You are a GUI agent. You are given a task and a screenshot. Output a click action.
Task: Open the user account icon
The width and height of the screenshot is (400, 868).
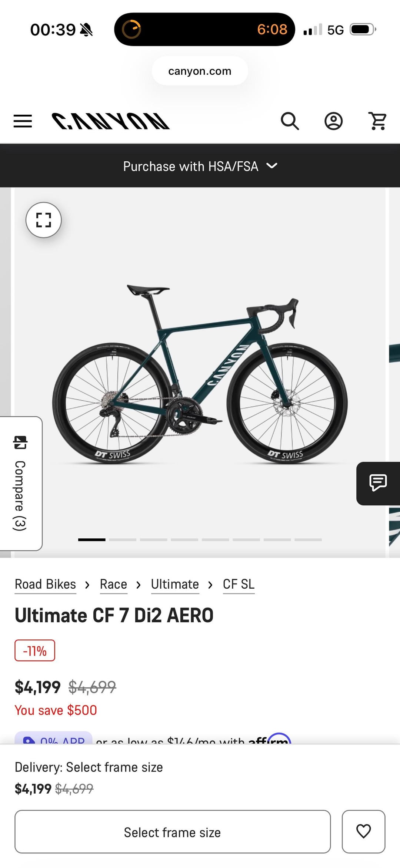pyautogui.click(x=333, y=121)
